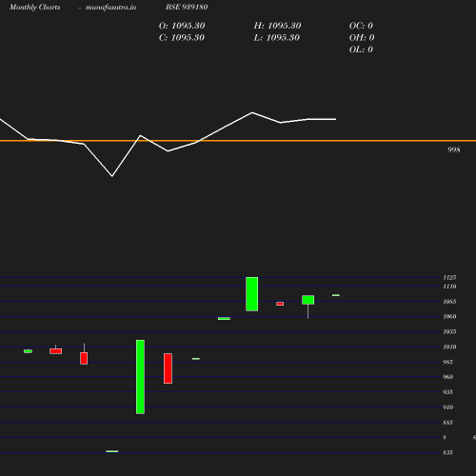
Task: Click the last green dash candle near 1095
Action: click(x=336, y=295)
